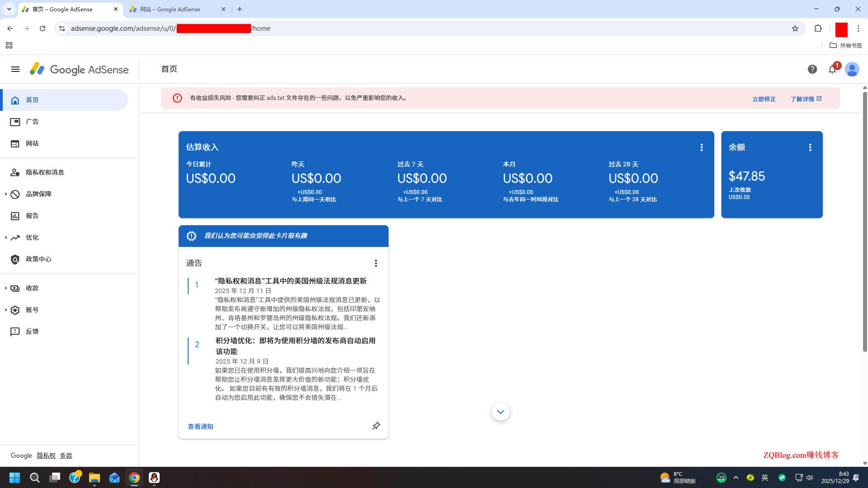
Task: Open the account avatar menu
Action: (852, 69)
